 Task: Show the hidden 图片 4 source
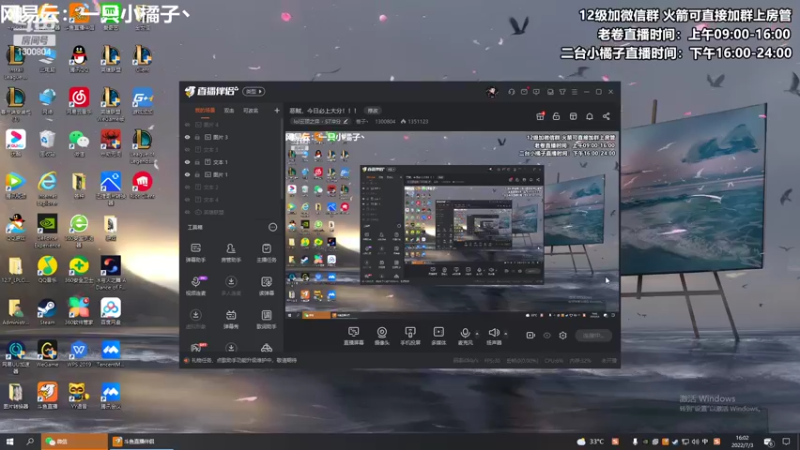pos(187,124)
